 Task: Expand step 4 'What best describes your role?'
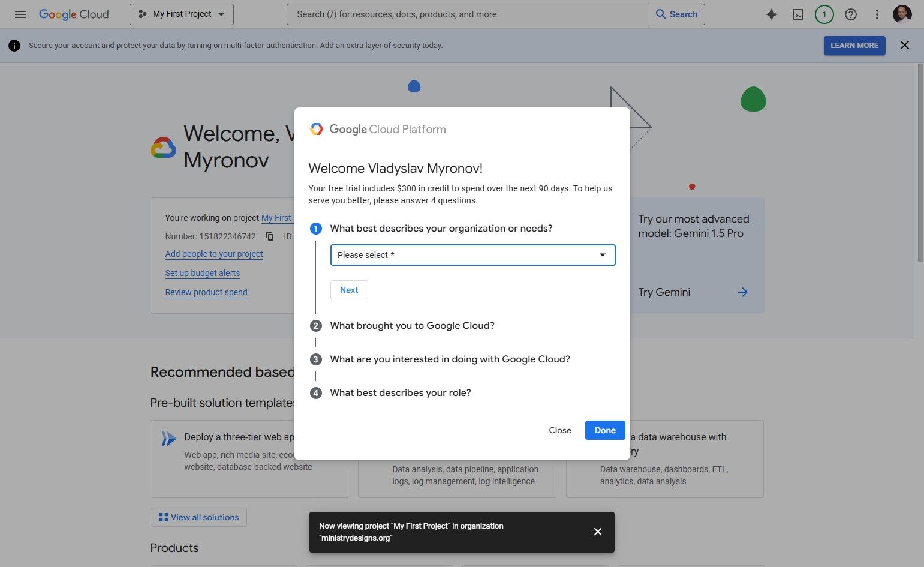pos(401,393)
